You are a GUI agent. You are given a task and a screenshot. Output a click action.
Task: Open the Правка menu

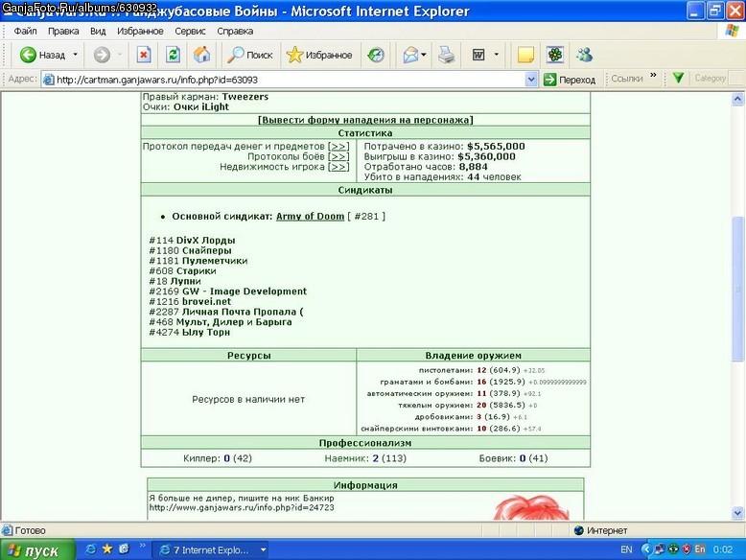coord(63,31)
